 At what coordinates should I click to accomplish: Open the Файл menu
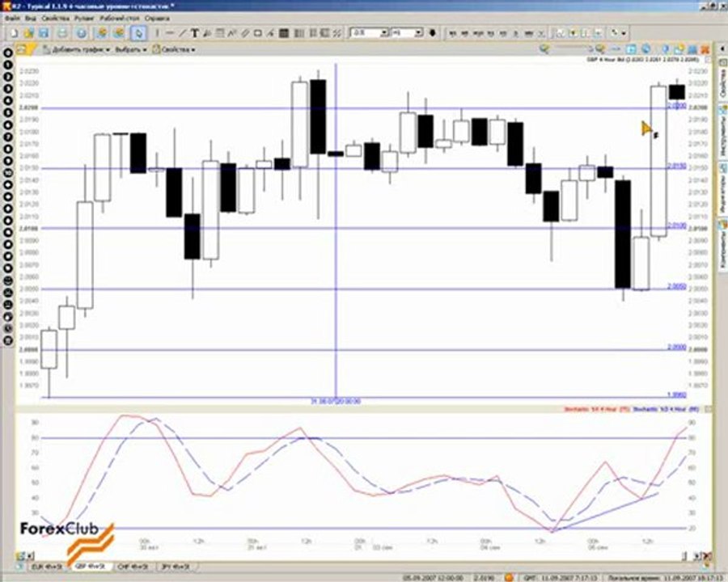(x=12, y=19)
